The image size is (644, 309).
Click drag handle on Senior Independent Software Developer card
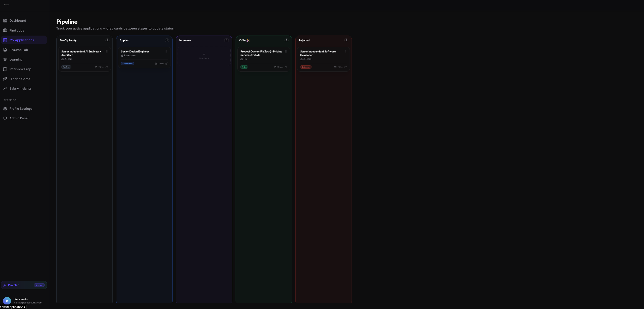coord(346,51)
